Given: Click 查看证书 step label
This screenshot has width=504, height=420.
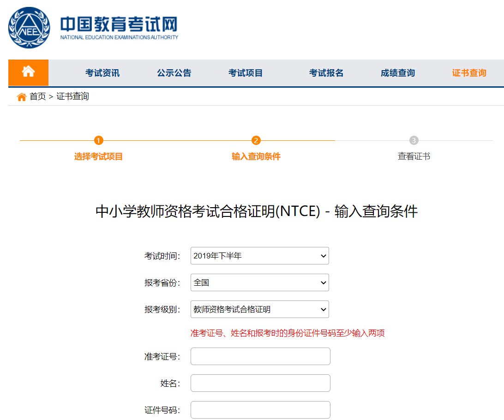Looking at the screenshot, I should point(414,156).
